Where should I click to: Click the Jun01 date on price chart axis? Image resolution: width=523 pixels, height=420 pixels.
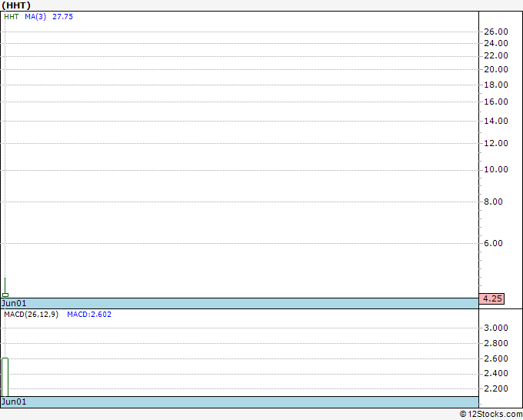point(14,303)
